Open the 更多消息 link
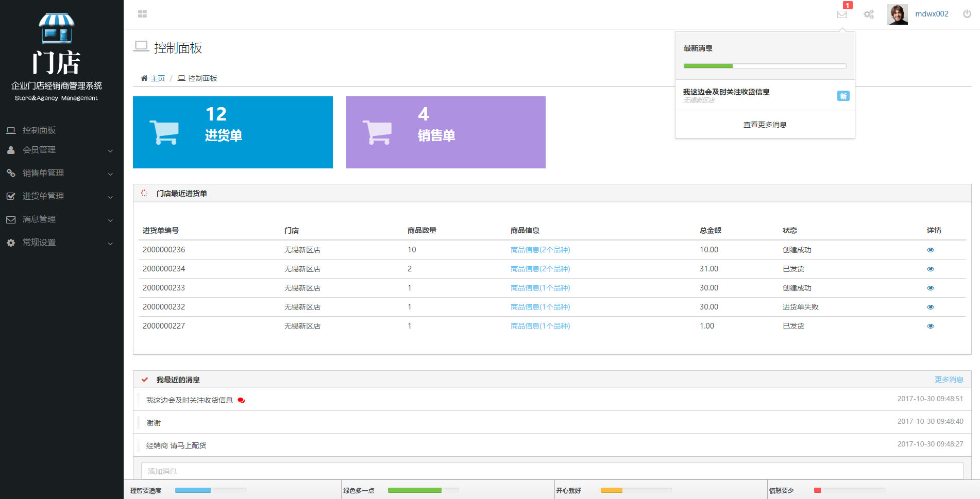 [949, 380]
